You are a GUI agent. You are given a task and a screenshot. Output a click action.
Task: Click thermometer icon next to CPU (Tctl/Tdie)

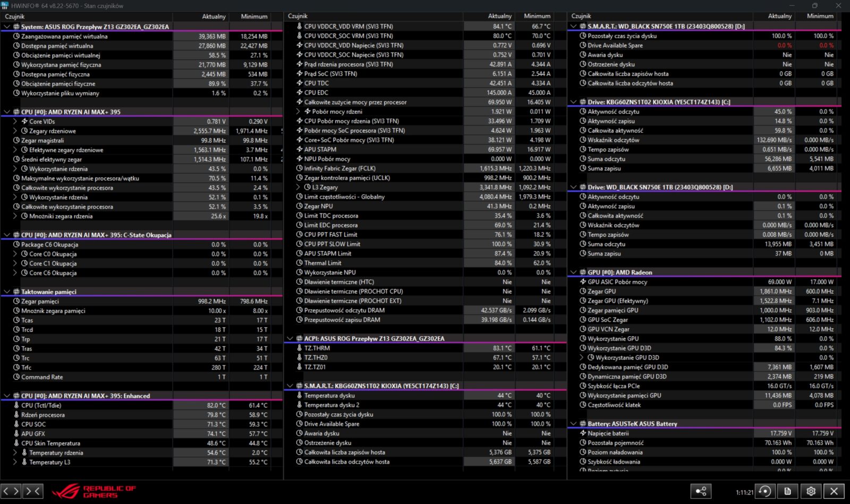click(x=16, y=405)
